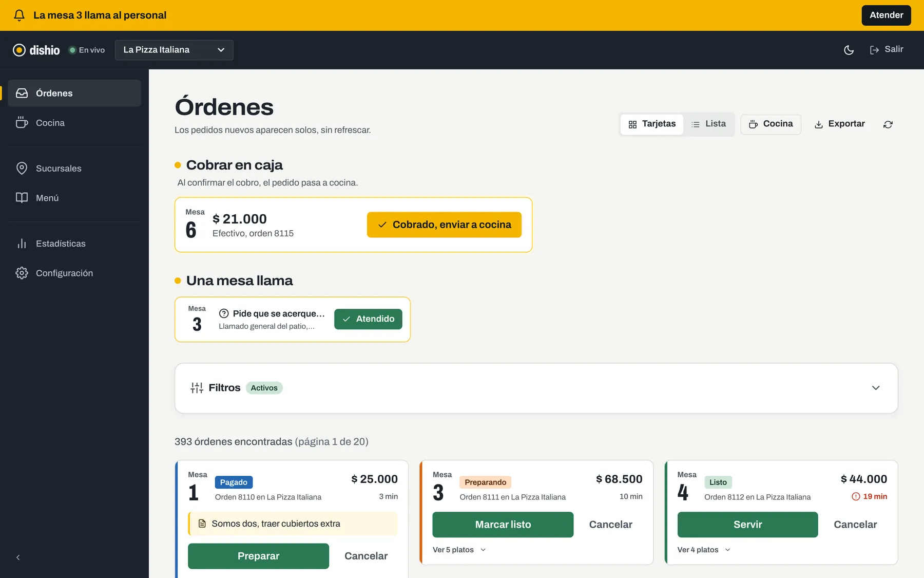Viewport: 924px width, 578px height.
Task: Click the bell icon in the yellow banner
Action: click(x=20, y=15)
